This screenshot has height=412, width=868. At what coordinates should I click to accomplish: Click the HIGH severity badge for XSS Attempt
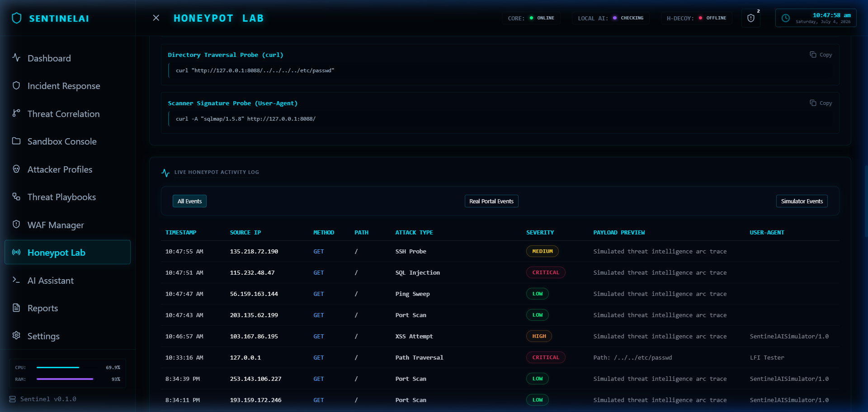point(539,336)
